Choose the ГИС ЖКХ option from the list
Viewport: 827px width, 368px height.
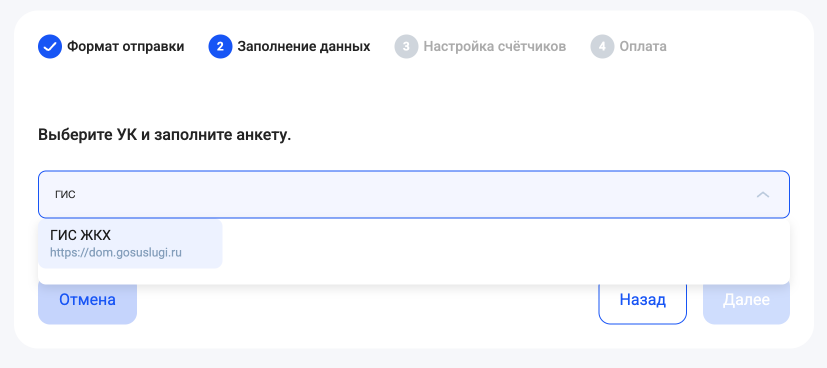(130, 244)
